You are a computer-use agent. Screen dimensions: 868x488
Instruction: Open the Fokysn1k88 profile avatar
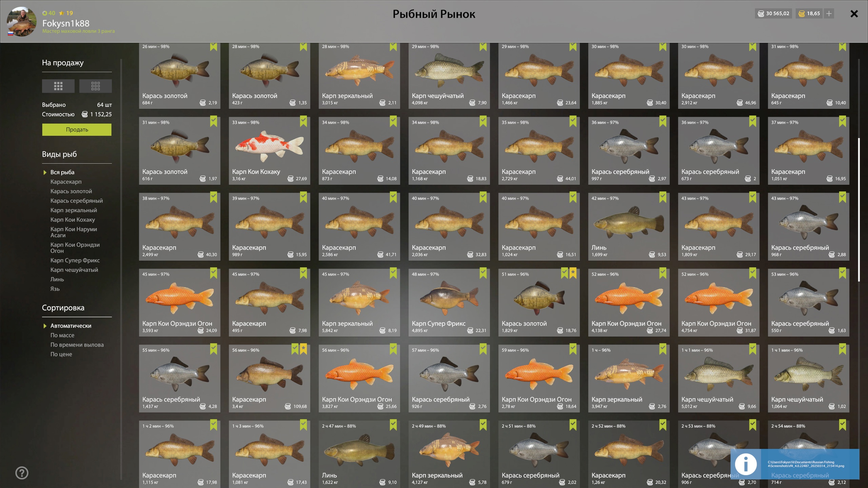pos(22,21)
